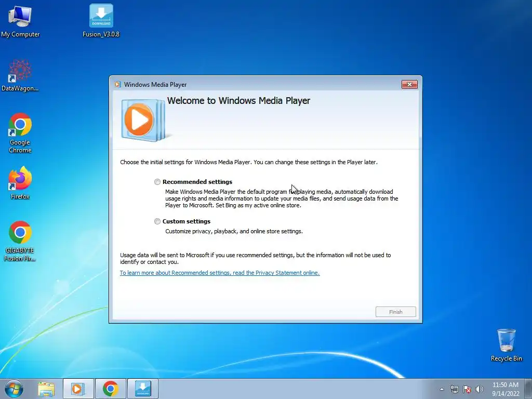Click the Fusion download taskbar button
This screenshot has height=399, width=532.
[143, 389]
